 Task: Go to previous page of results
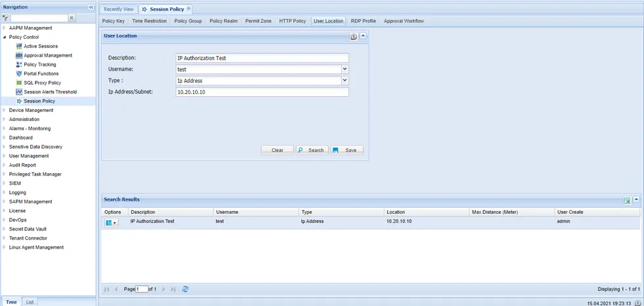pyautogui.click(x=116, y=289)
